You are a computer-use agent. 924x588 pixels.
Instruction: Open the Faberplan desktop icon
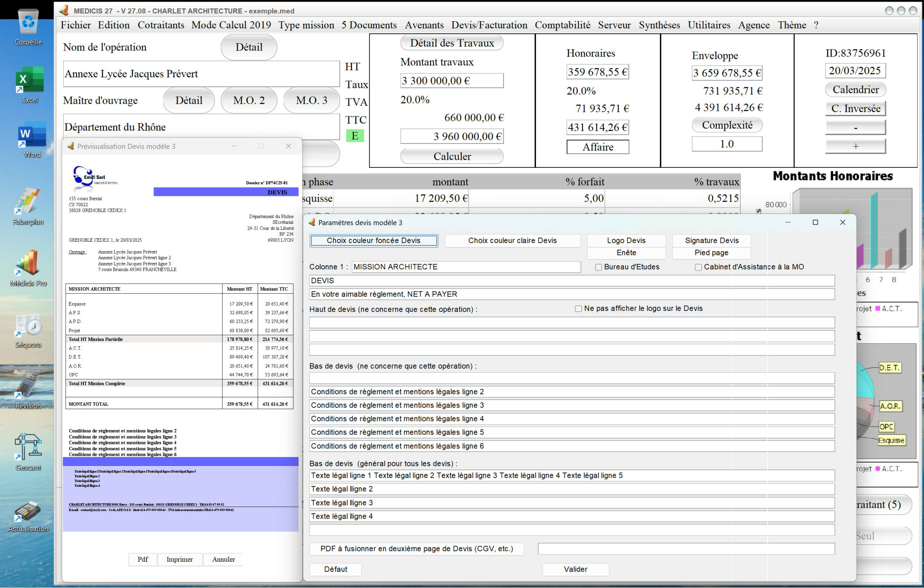pos(28,201)
